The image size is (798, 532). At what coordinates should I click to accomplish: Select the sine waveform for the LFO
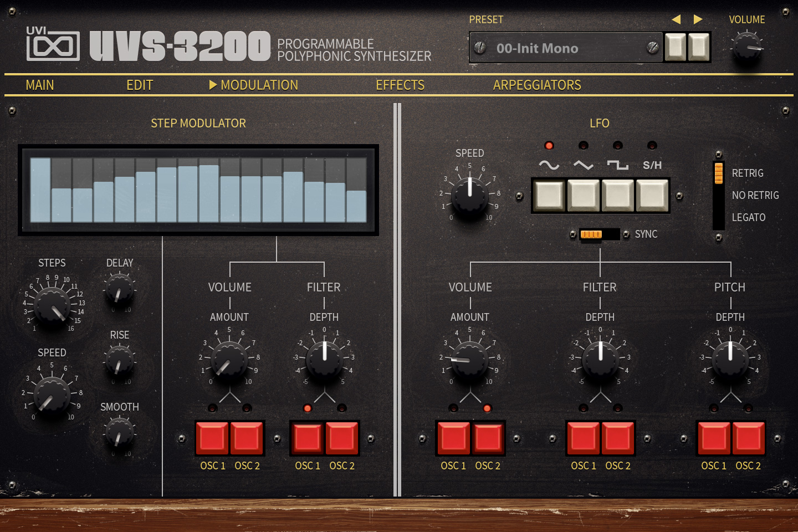point(549,195)
